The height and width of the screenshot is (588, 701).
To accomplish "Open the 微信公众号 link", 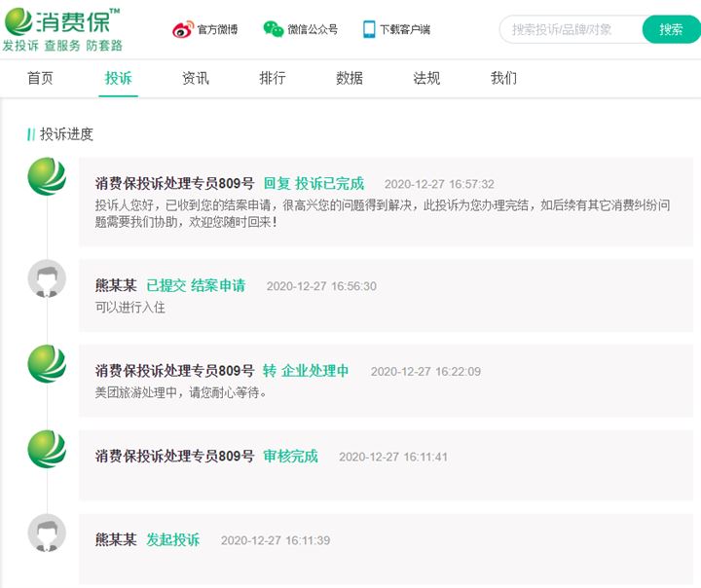I will pos(313,30).
